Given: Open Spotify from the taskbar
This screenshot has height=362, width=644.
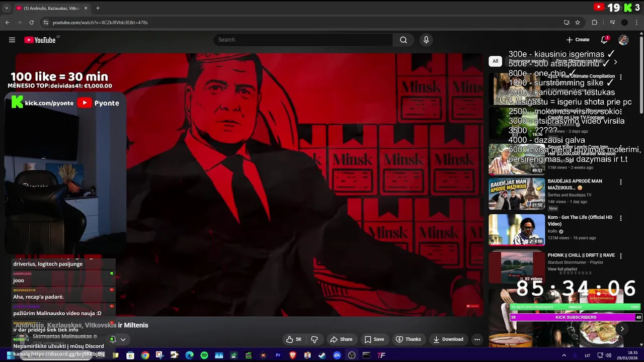Looking at the screenshot, I should [204, 355].
